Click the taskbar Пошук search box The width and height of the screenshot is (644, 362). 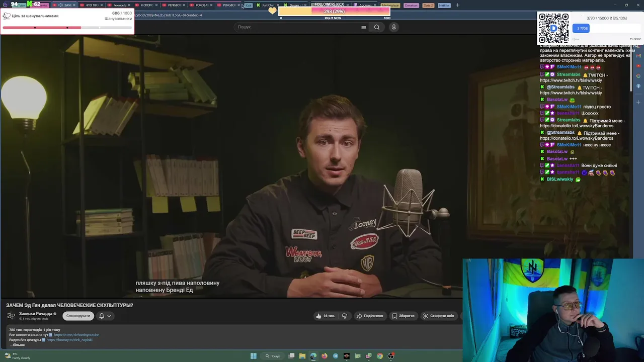click(x=273, y=356)
